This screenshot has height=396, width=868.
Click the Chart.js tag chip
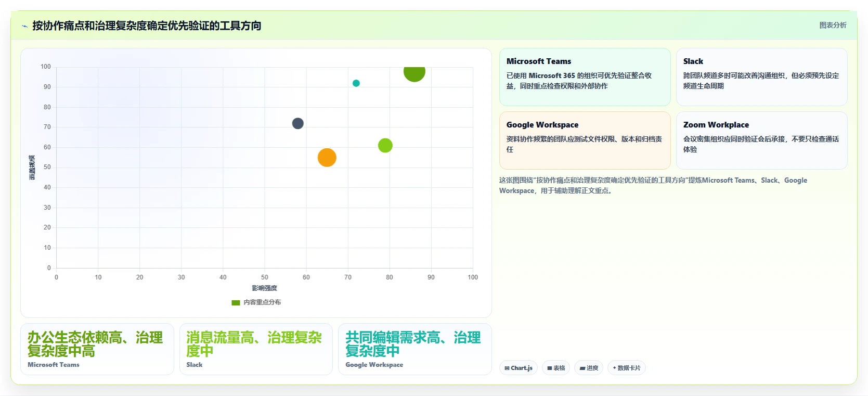519,368
